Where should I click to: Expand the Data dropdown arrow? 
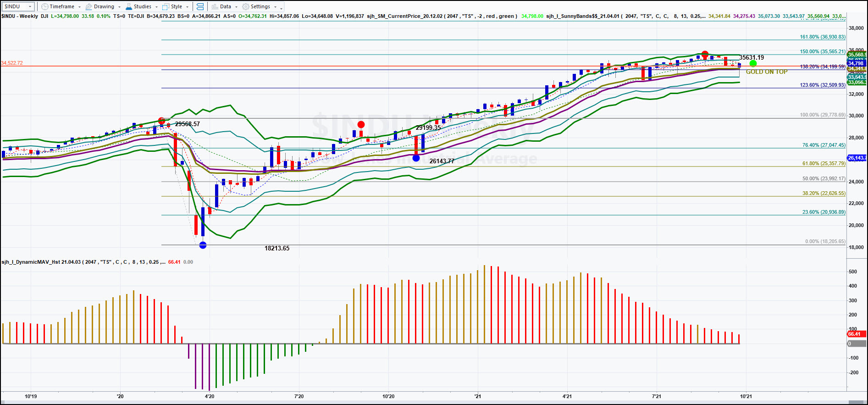(236, 7)
